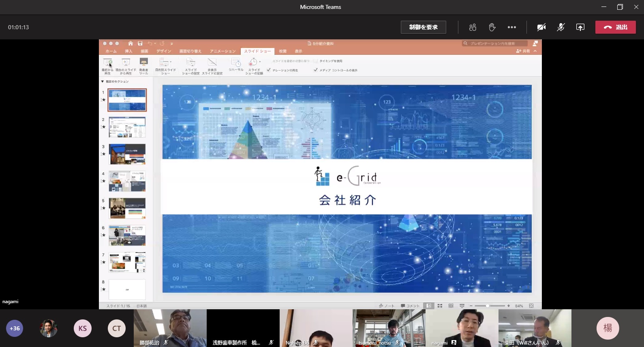
Task: Collapse the ribbon with the chevron
Action: pos(535,51)
